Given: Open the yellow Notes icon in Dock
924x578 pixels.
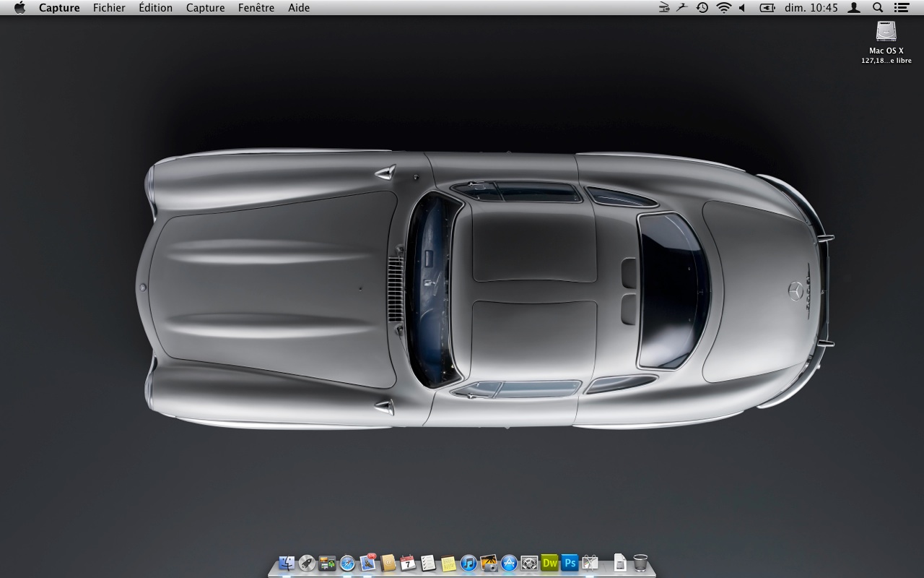Looking at the screenshot, I should click(x=448, y=563).
